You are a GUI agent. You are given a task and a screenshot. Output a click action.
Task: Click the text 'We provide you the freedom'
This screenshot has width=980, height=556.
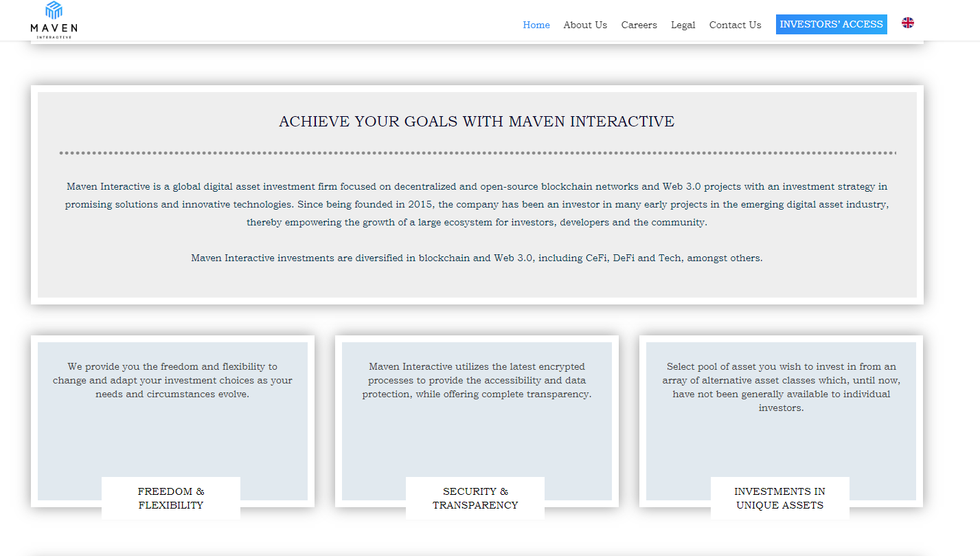(172, 380)
